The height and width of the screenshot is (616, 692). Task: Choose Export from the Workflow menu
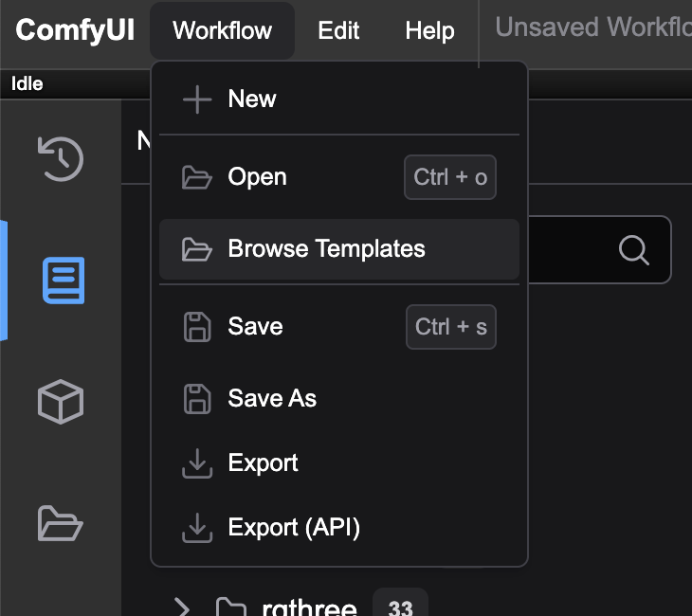[263, 463]
